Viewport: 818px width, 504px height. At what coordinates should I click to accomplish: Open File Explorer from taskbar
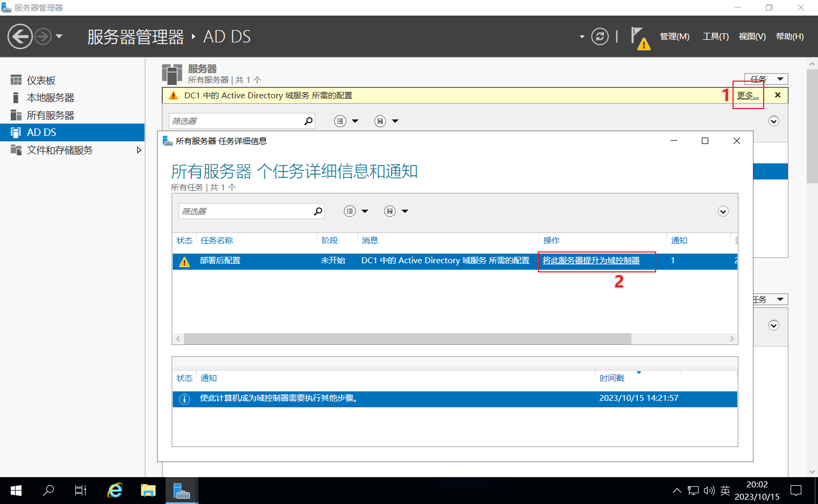point(148,491)
